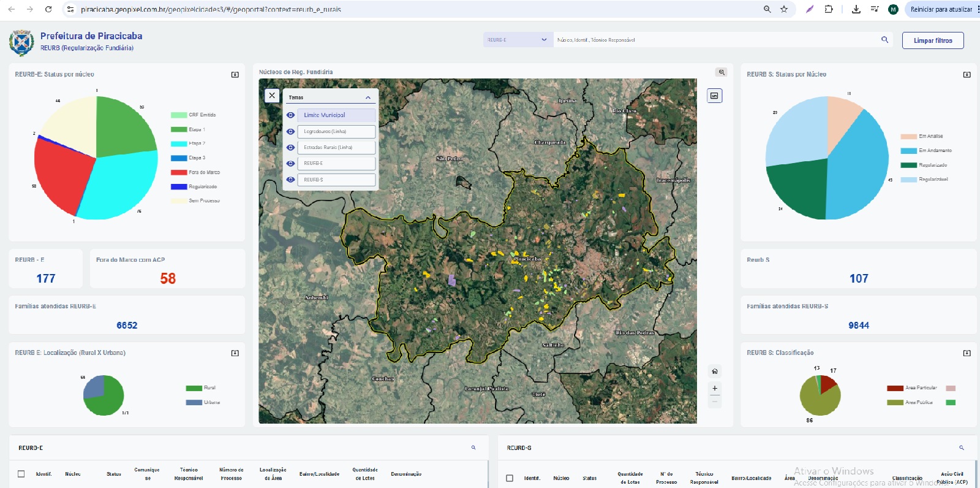Reload the page with refresh icon
This screenshot has width=980, height=488.
pos(48,9)
